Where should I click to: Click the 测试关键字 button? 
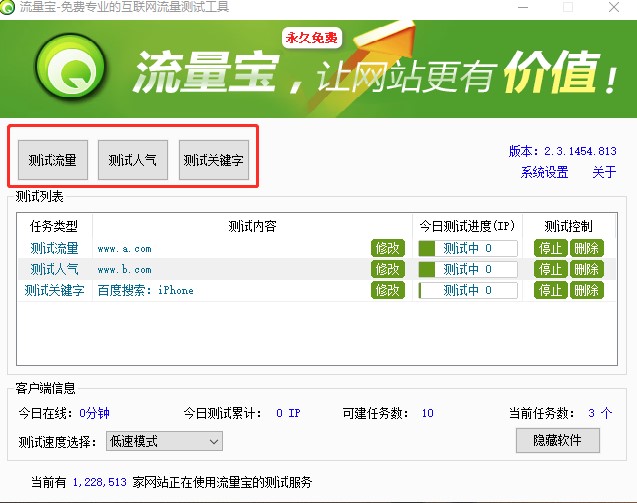point(214,160)
